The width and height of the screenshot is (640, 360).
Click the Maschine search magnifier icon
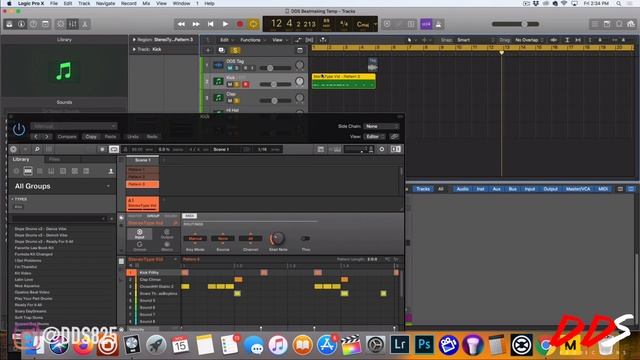coord(37,149)
